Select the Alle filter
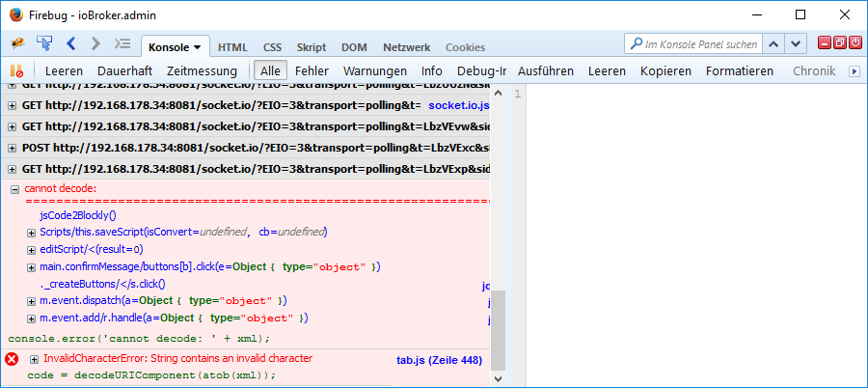 coord(270,71)
